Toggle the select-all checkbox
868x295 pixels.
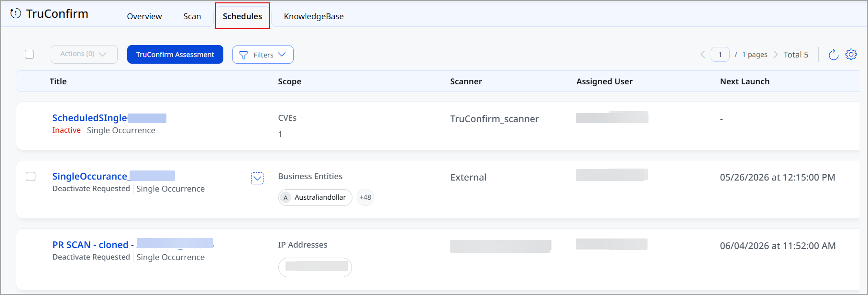[x=30, y=54]
